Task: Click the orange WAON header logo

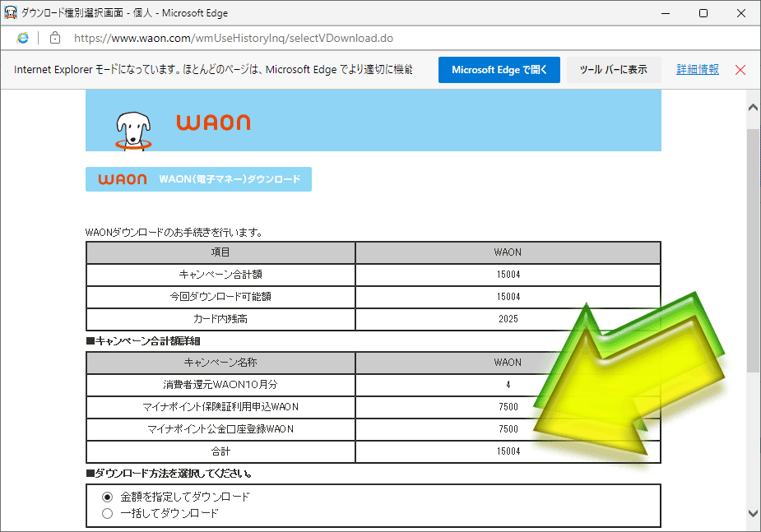Action: [214, 123]
